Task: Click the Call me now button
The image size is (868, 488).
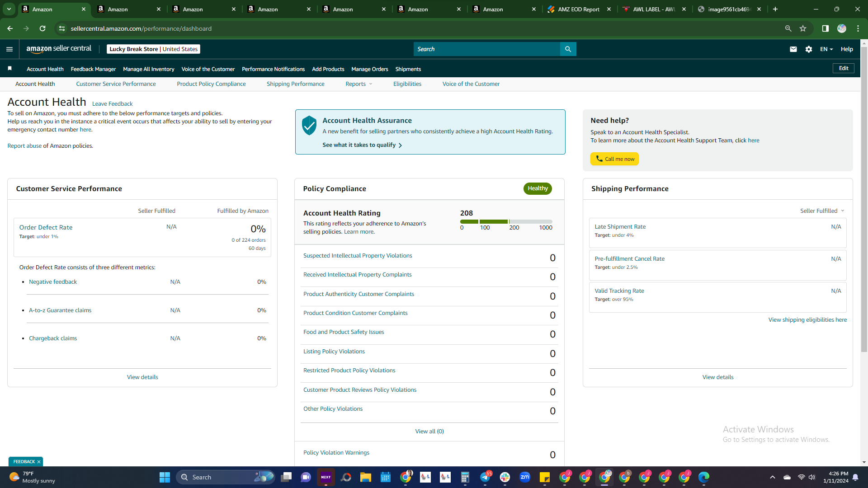Action: pyautogui.click(x=614, y=159)
